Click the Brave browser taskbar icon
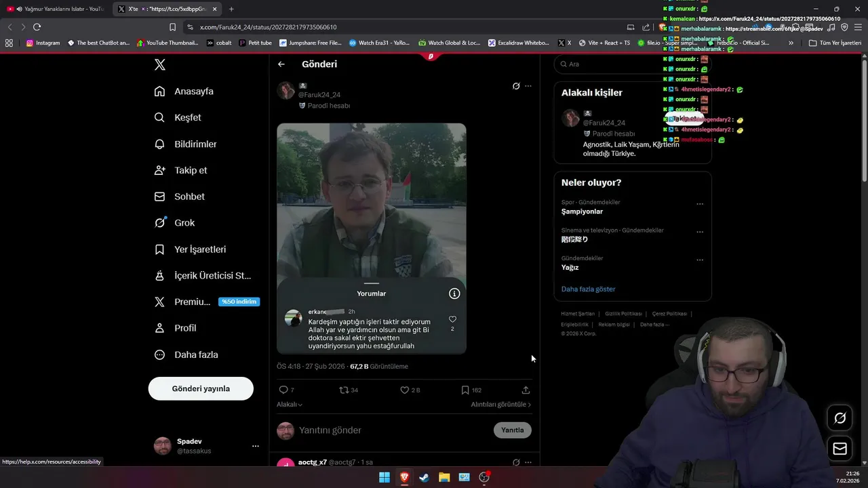The width and height of the screenshot is (868, 488). [404, 477]
